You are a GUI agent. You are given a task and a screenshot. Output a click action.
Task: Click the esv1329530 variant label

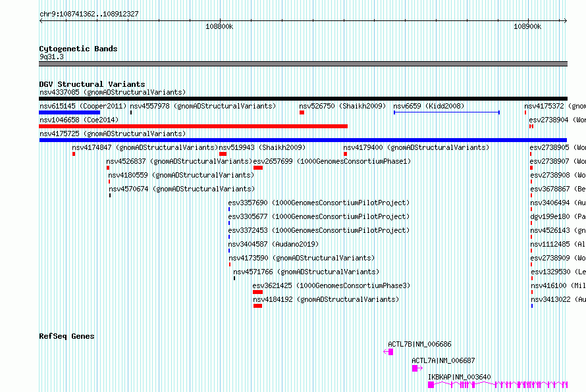click(558, 272)
